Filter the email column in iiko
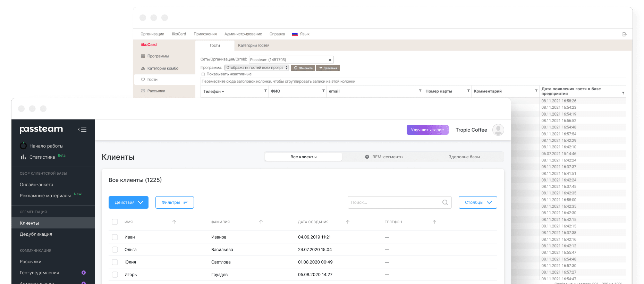The height and width of the screenshot is (284, 644). (420, 91)
